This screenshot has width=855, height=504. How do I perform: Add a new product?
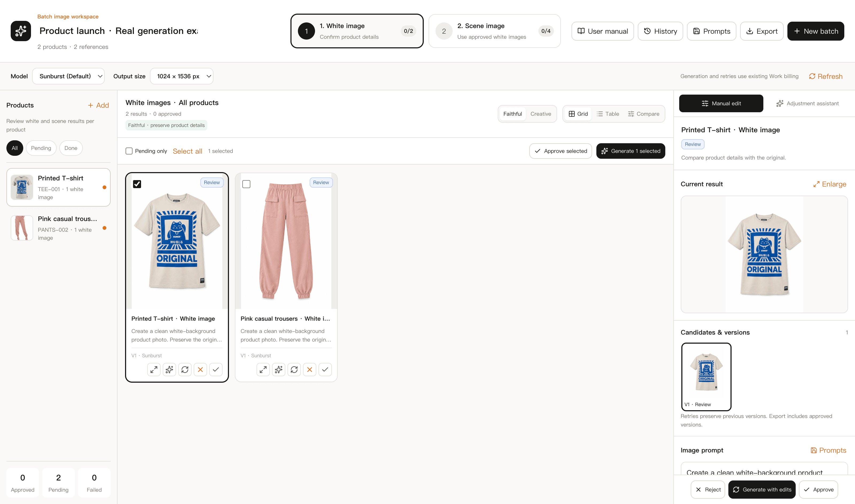(98, 105)
